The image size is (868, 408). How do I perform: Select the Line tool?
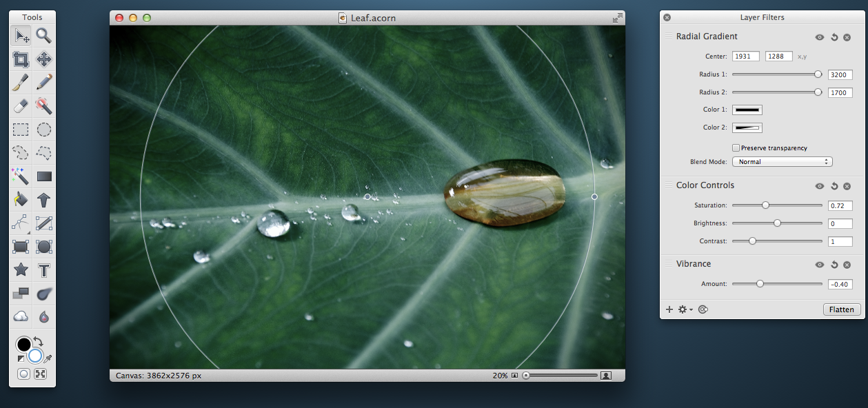point(44,223)
